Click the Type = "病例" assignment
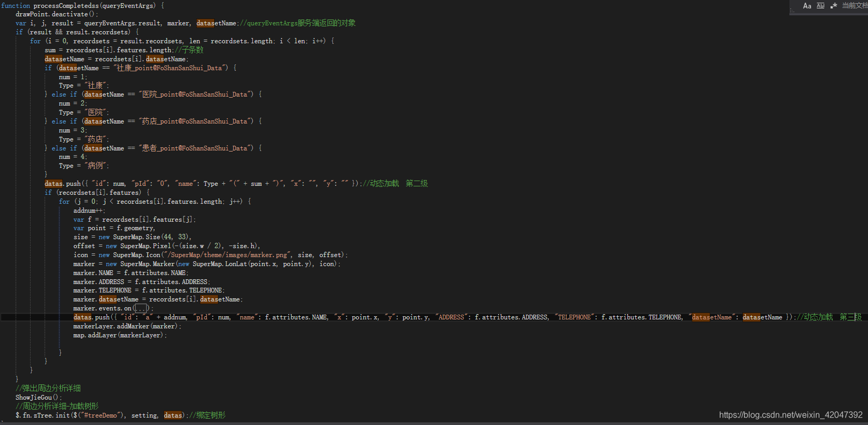Viewport: 868px width, 425px height. (84, 166)
